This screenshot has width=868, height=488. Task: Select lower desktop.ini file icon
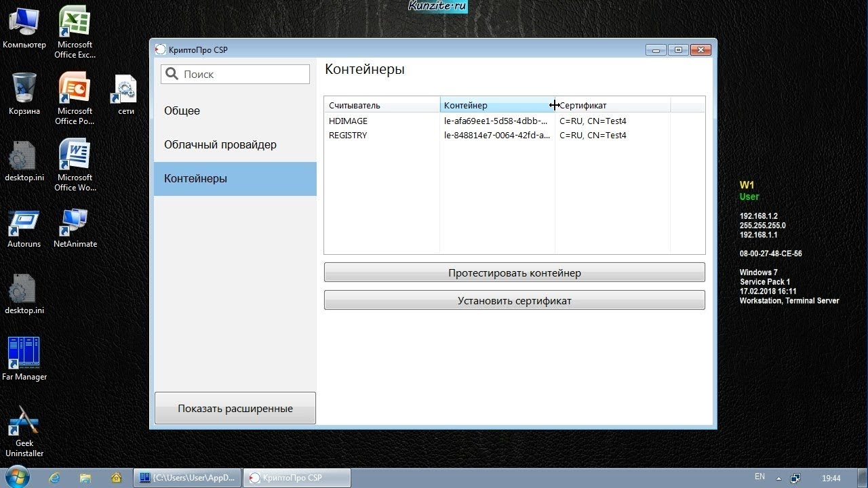click(x=24, y=294)
